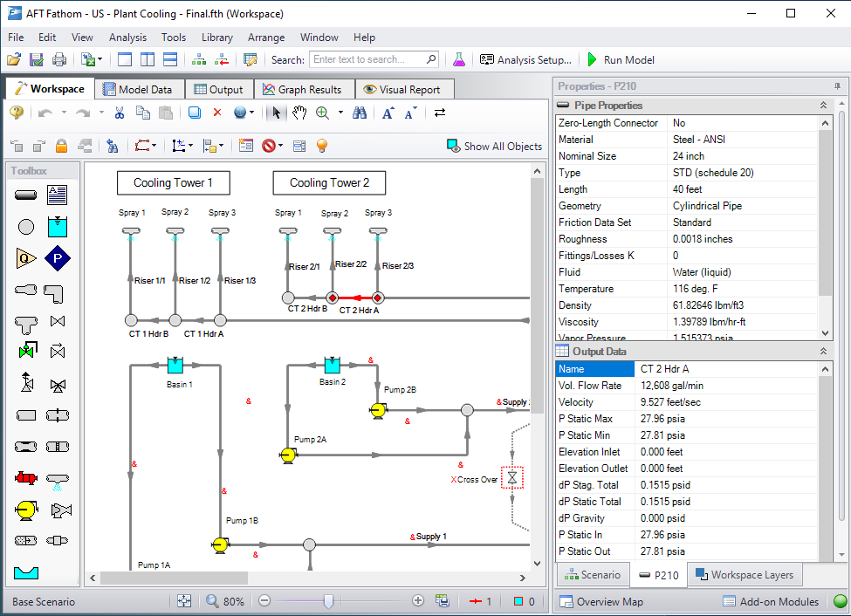Image resolution: width=851 pixels, height=616 pixels.
Task: Toggle Show All Objects
Action: point(494,146)
